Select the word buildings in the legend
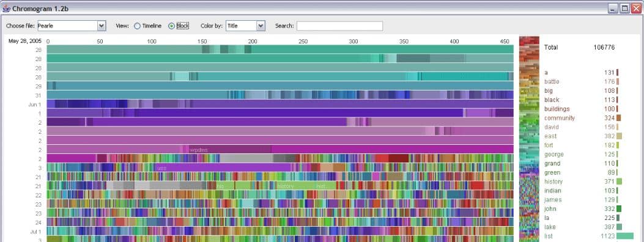 coord(557,109)
